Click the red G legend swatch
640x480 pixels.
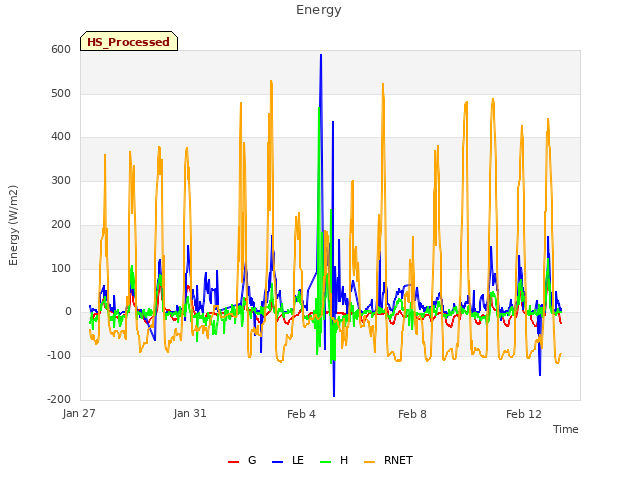click(x=233, y=462)
